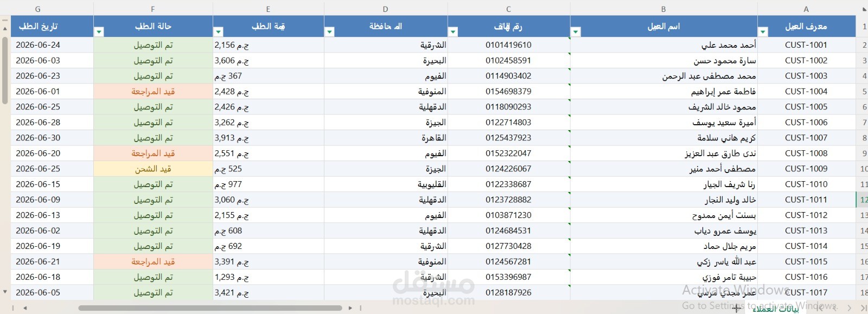The height and width of the screenshot is (314, 868).
Task: Select customer name كريم هاني سلامة
Action: (x=663, y=138)
